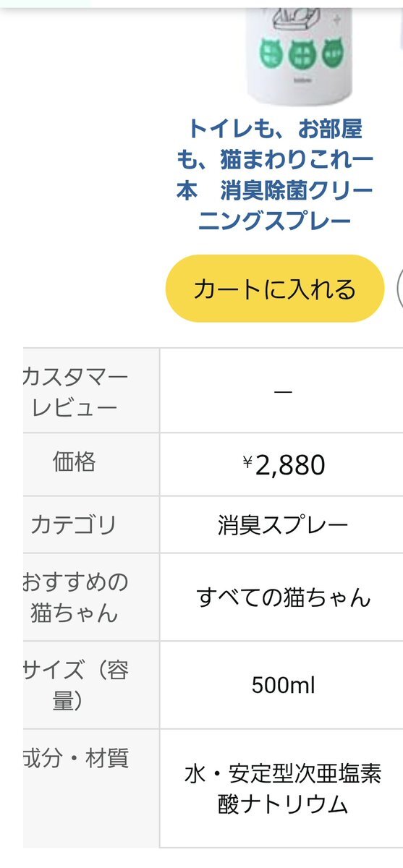Select the カテゴリ row label

point(73,524)
